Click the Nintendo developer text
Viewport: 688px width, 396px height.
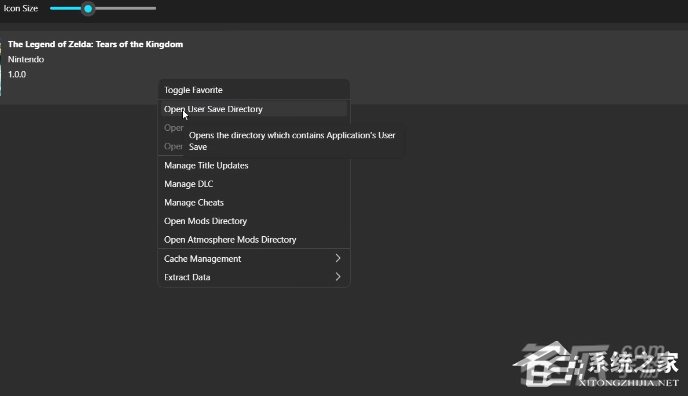[x=26, y=59]
